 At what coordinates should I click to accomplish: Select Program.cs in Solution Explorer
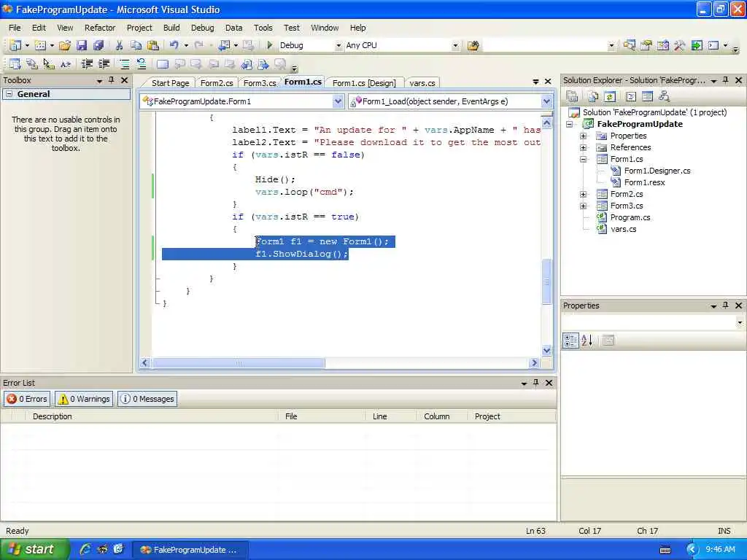[x=630, y=217]
